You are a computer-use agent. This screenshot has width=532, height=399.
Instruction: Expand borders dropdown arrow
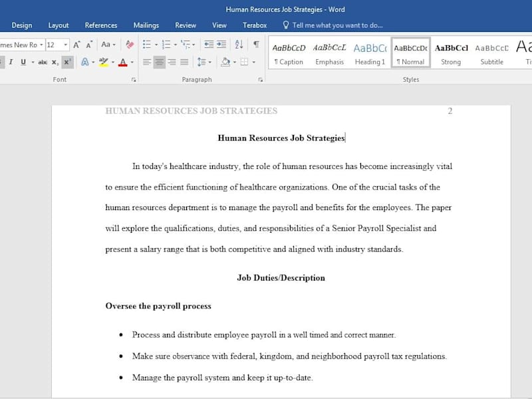point(254,63)
